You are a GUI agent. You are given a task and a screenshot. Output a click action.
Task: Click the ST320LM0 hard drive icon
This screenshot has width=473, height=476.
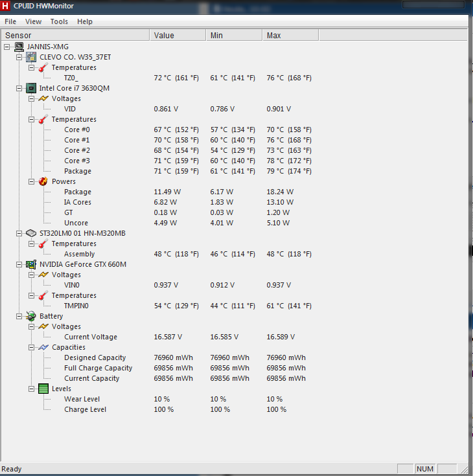coord(31,233)
